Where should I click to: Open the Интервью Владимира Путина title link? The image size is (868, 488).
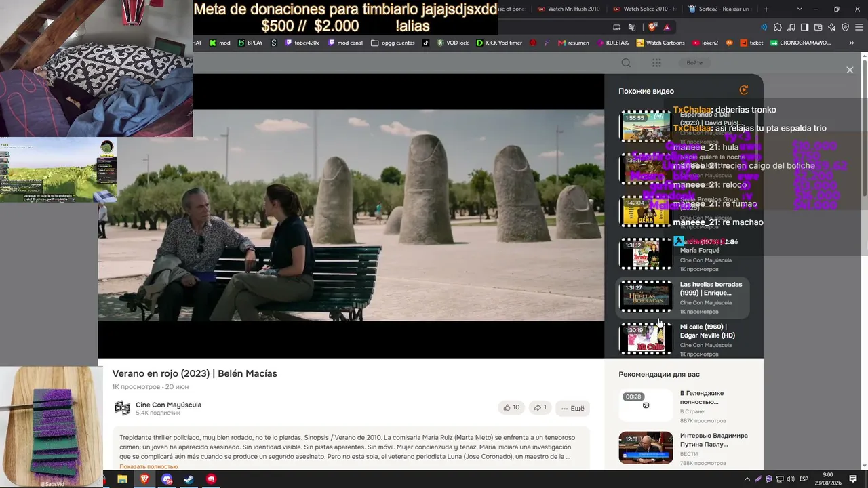(714, 440)
